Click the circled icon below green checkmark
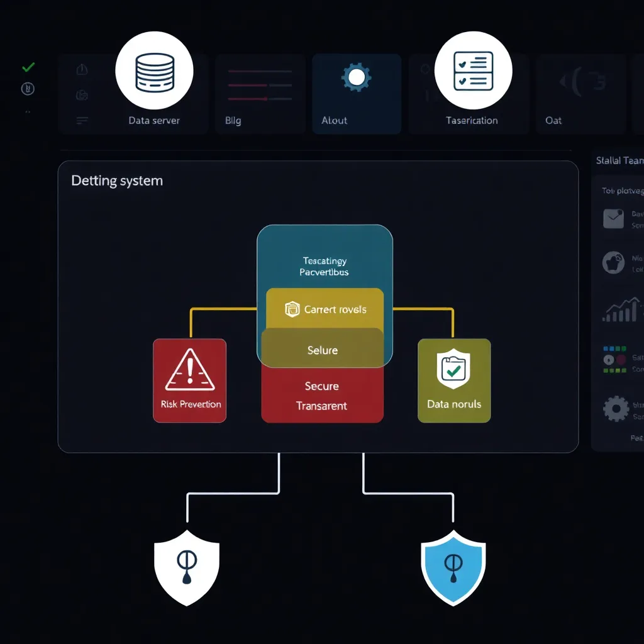This screenshot has width=644, height=644. [28, 89]
